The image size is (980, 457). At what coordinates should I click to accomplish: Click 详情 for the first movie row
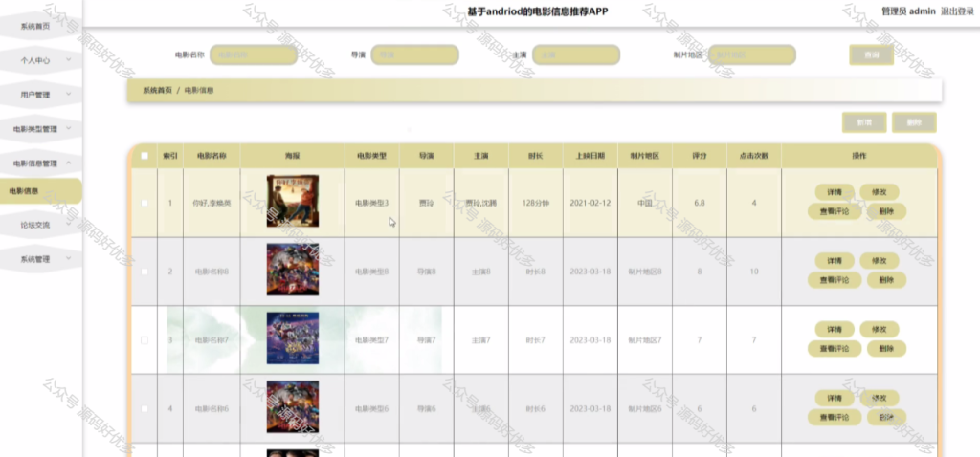tap(835, 191)
